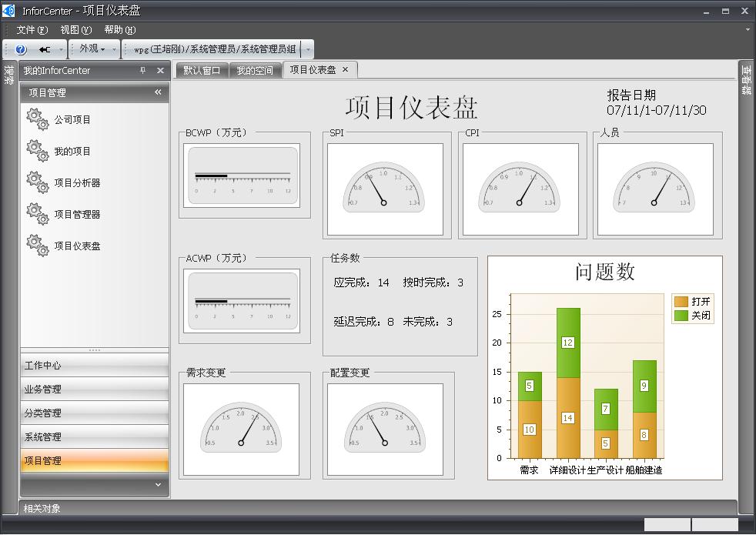Click the 延迟完成: 8 text
Viewport: 756px width, 535px height.
[x=363, y=322]
